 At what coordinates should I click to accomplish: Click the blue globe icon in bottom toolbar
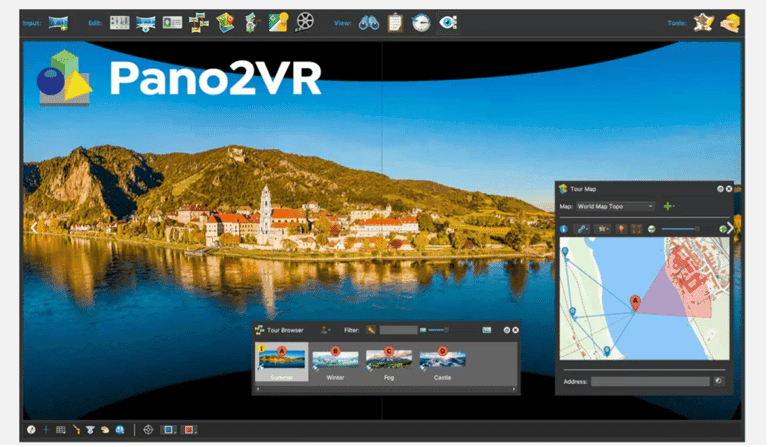[x=120, y=430]
